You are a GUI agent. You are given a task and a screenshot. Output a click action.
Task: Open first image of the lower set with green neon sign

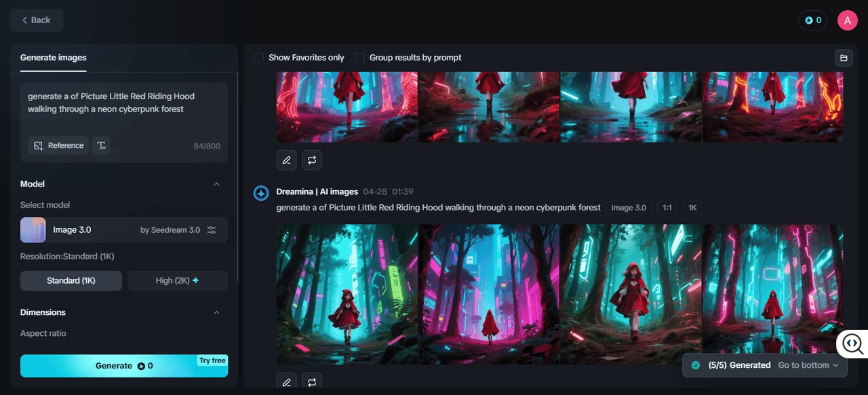click(347, 294)
